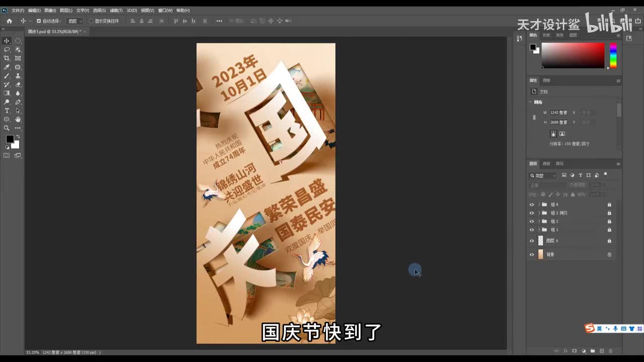Open the 滤镜(T) menu
Viewport: 644px width, 362px height.
coord(116,11)
